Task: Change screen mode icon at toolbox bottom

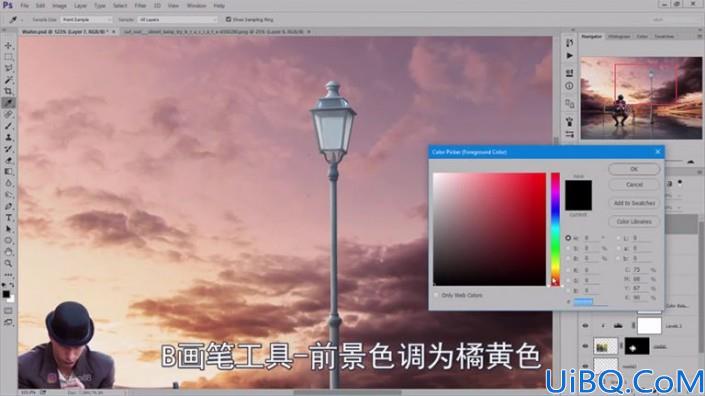Action: (9, 322)
